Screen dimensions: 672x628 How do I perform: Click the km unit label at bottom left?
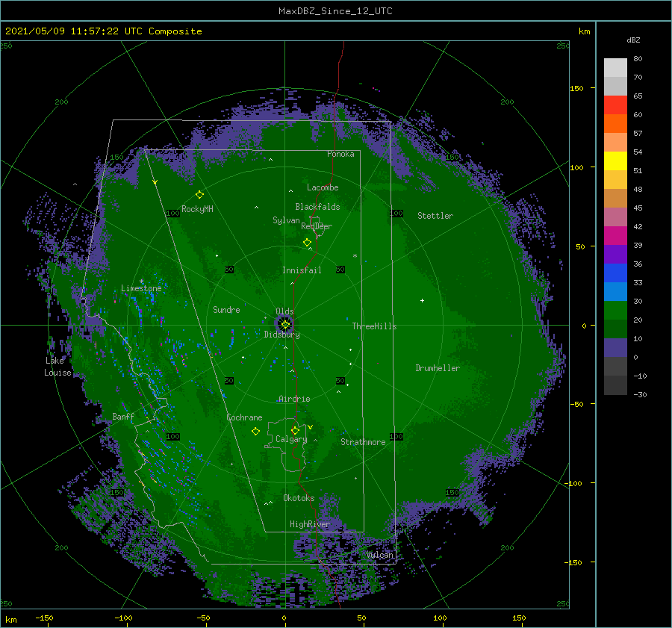pos(10,620)
